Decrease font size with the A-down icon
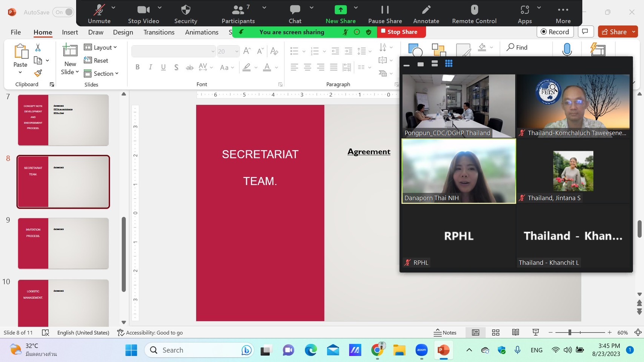The image size is (644, 362). click(x=260, y=51)
